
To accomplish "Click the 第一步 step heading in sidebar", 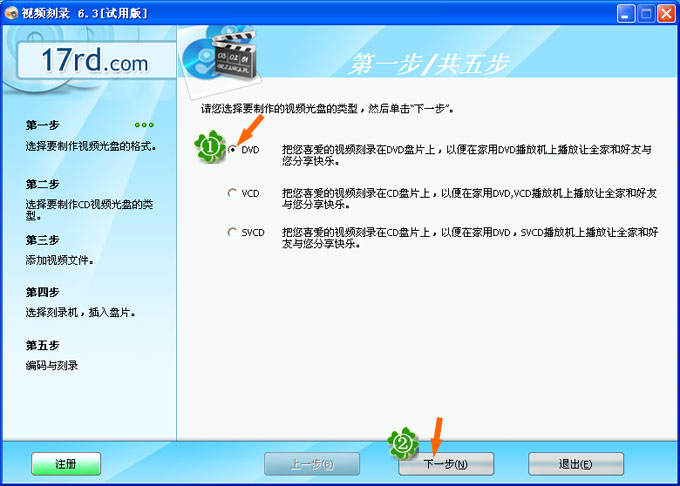I will (42, 125).
